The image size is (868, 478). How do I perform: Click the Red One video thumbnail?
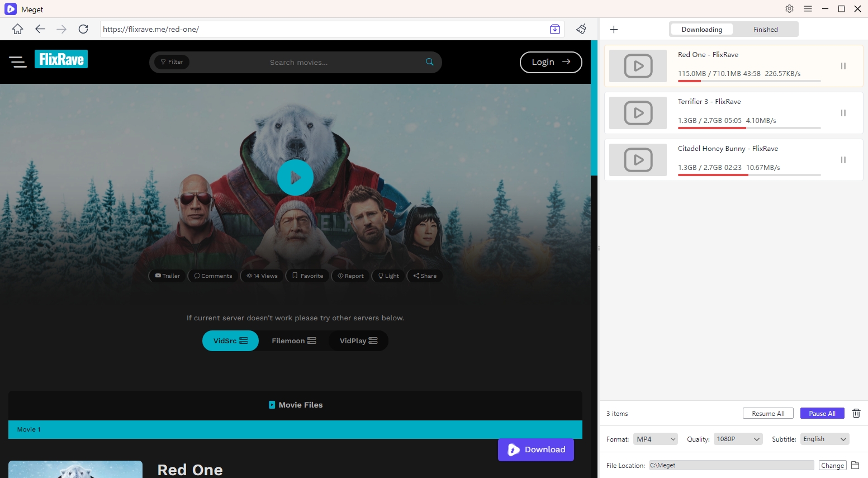tap(638, 66)
